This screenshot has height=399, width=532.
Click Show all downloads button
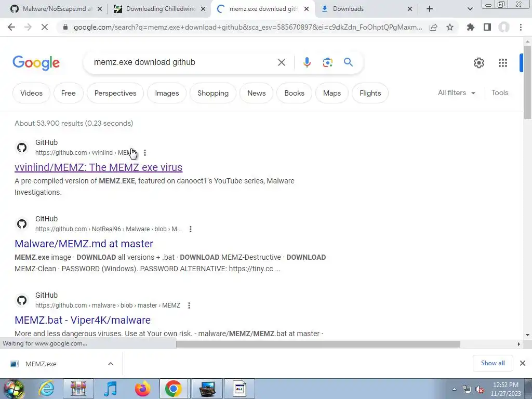coord(493,363)
